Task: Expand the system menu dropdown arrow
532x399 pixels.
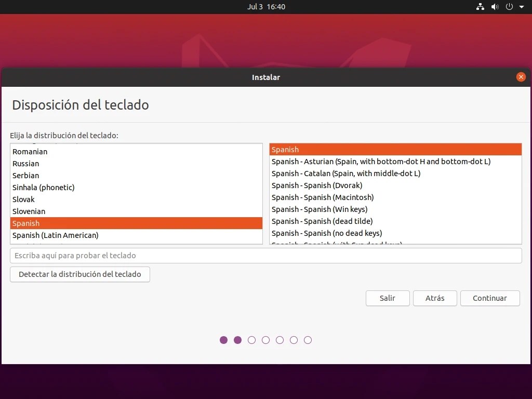Action: click(522, 7)
